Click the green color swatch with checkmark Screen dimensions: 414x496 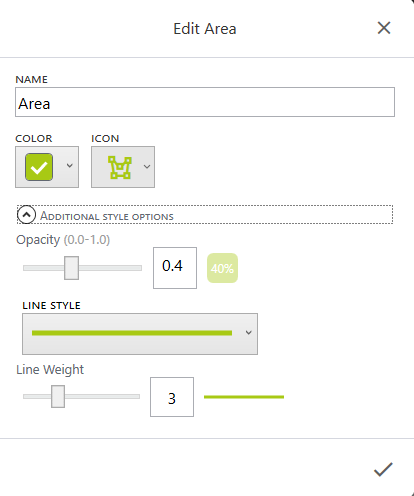[x=39, y=167]
